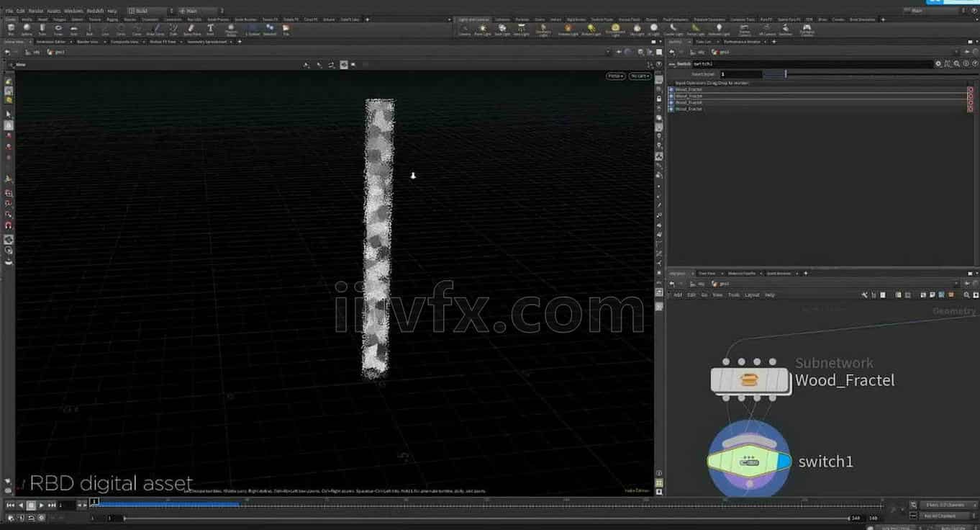Select the File shelf tool
Viewport: 980px width, 530px height.
click(286, 29)
